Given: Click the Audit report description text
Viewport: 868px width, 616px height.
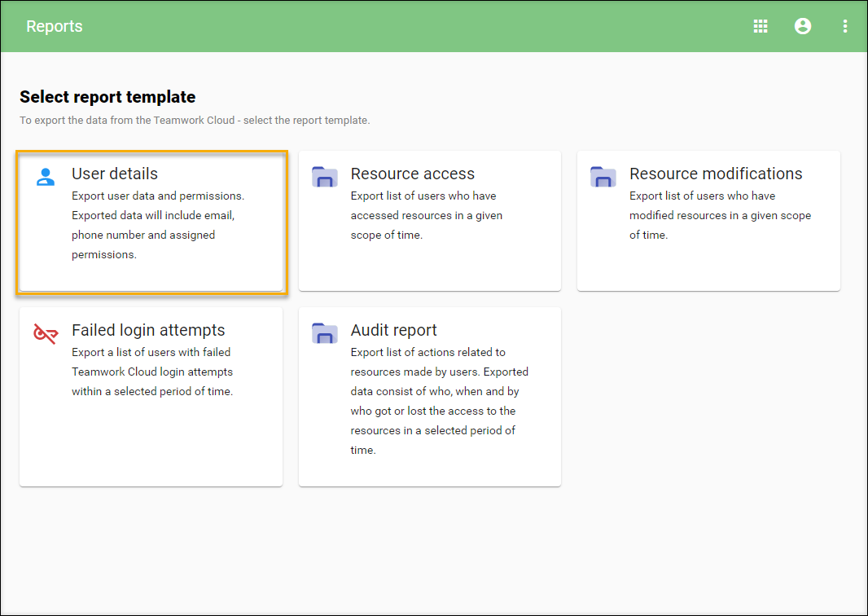Looking at the screenshot, I should pos(440,401).
